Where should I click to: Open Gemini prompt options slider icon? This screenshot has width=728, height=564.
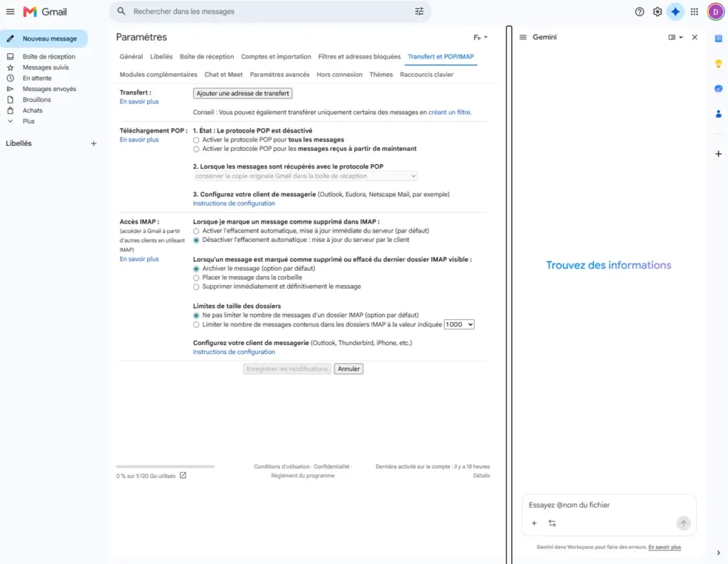552,523
